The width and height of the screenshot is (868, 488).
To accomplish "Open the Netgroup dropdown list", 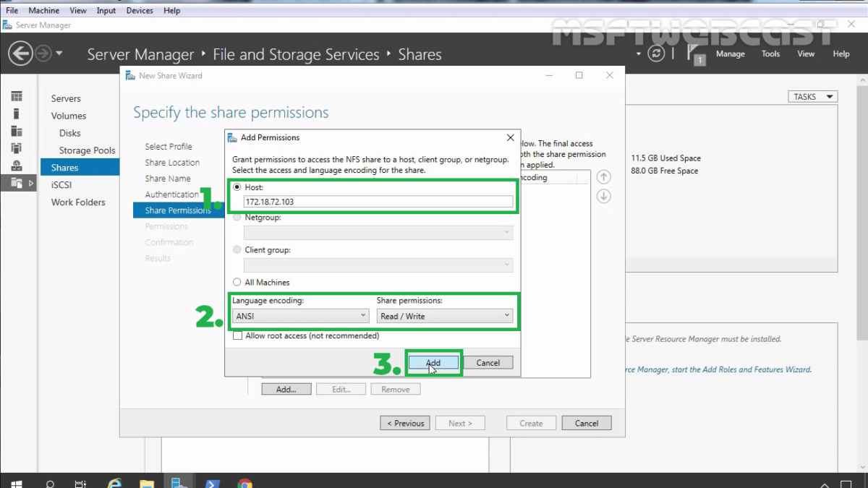I will click(378, 233).
